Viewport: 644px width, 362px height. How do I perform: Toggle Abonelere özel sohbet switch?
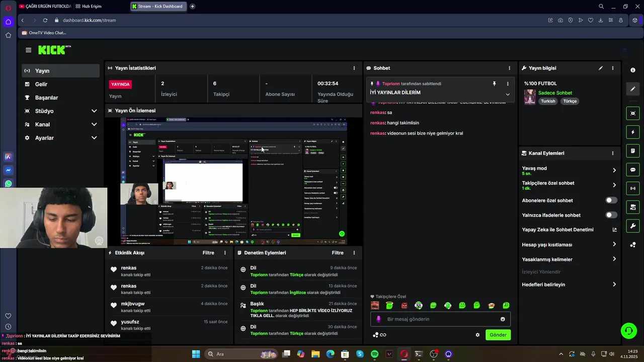pos(611,200)
